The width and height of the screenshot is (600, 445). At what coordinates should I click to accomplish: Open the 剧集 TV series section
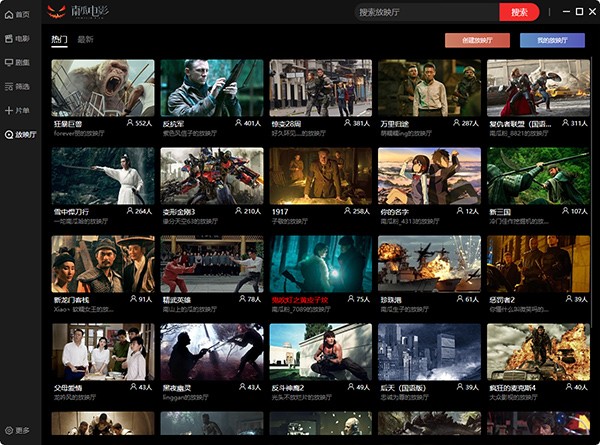(18, 62)
